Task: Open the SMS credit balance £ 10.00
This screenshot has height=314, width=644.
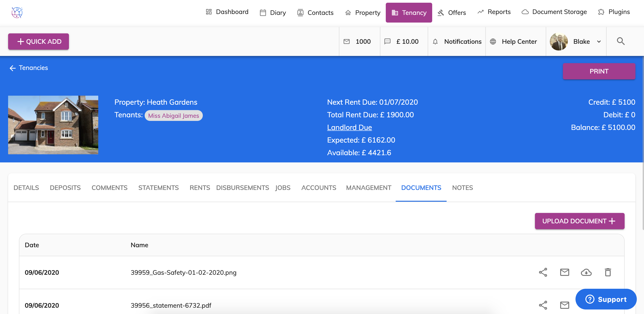Action: coord(402,42)
